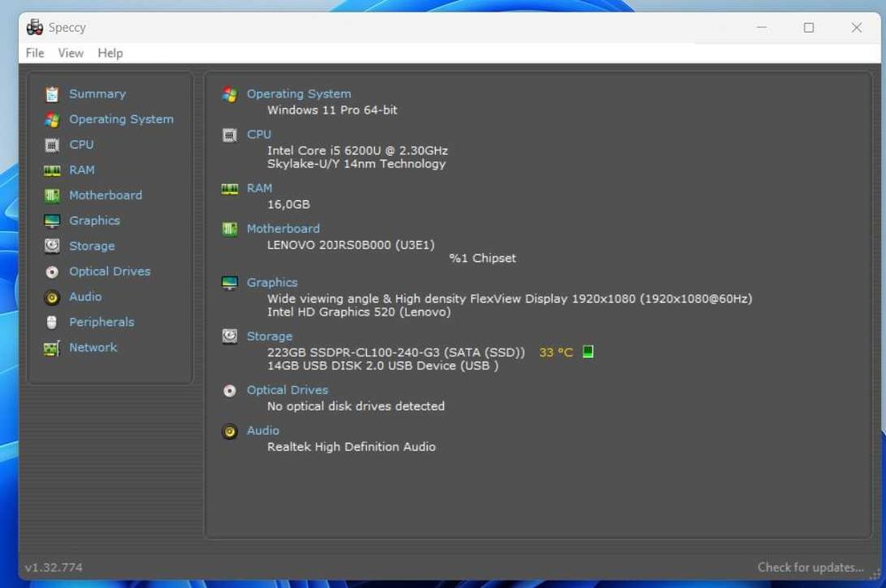
Task: Click version number v1.32.774 in status bar
Action: 54,567
